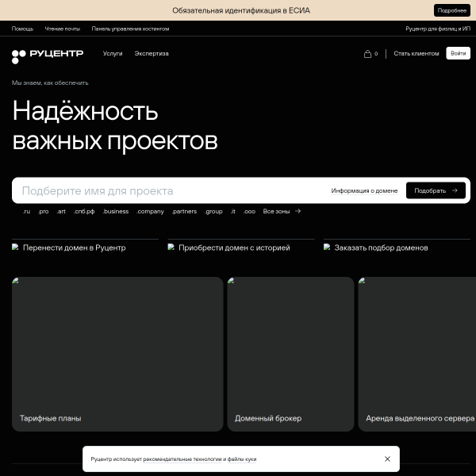Select the .partners domain zone
The image size is (476, 476).
[x=184, y=211]
